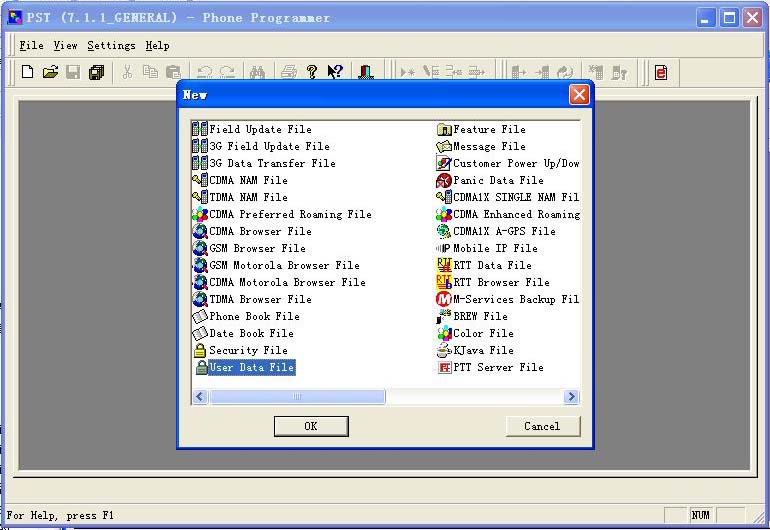Open the File menu
770x530 pixels.
(x=31, y=45)
